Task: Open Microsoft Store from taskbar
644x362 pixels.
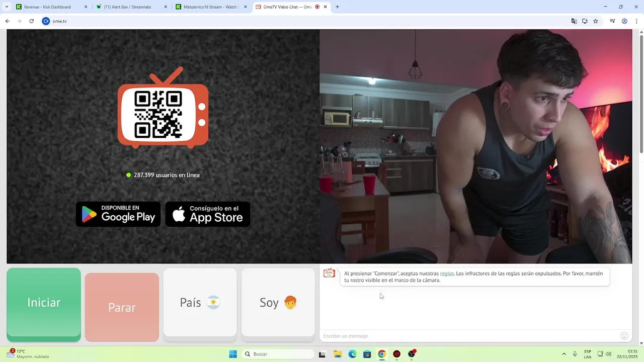Action: coord(367,354)
